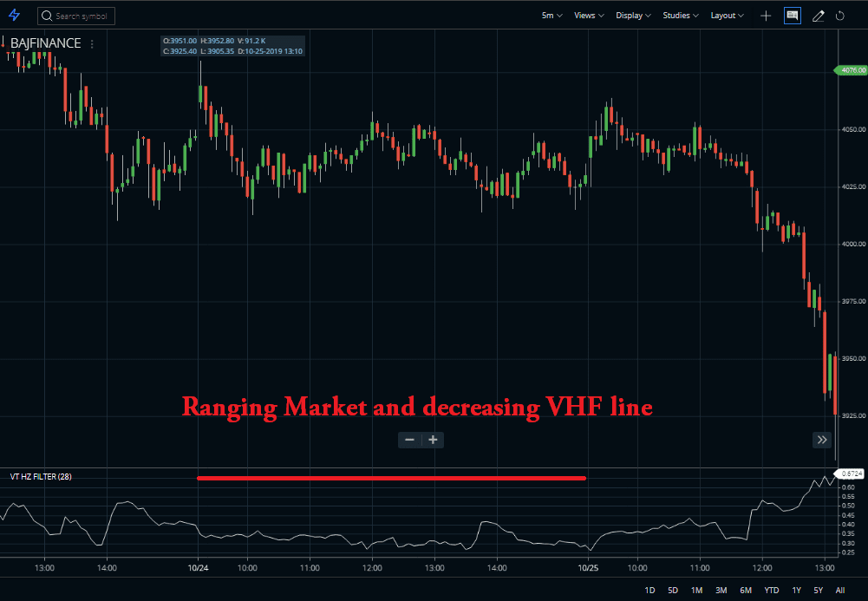868x601 pixels.
Task: Select the 6M range button
Action: 746,591
